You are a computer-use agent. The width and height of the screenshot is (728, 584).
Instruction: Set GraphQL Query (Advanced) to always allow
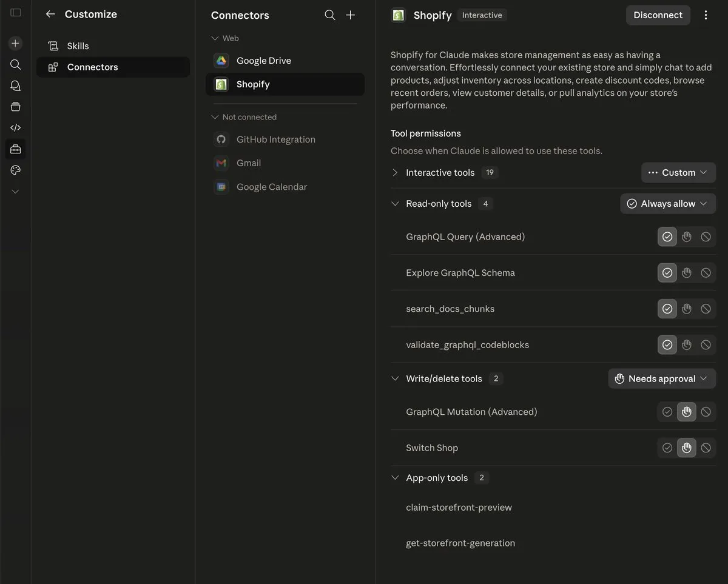(x=667, y=237)
